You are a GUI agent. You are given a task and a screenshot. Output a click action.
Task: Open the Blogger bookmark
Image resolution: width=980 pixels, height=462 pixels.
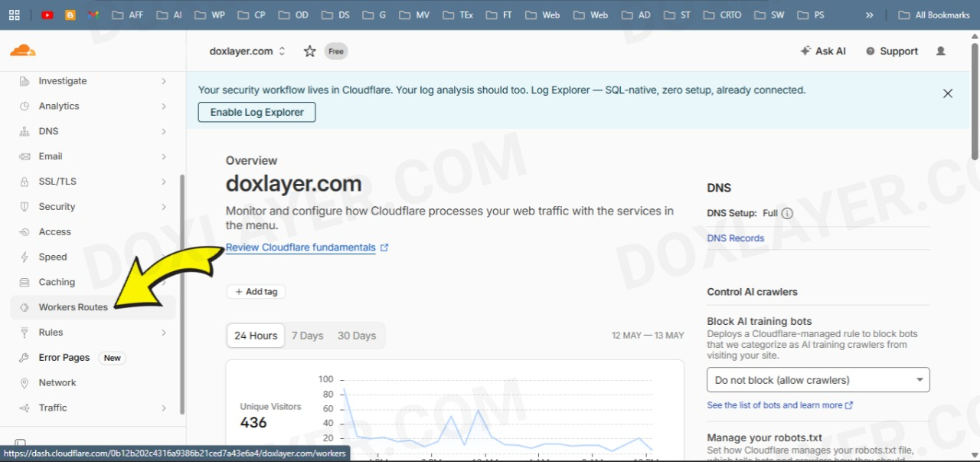[x=70, y=15]
